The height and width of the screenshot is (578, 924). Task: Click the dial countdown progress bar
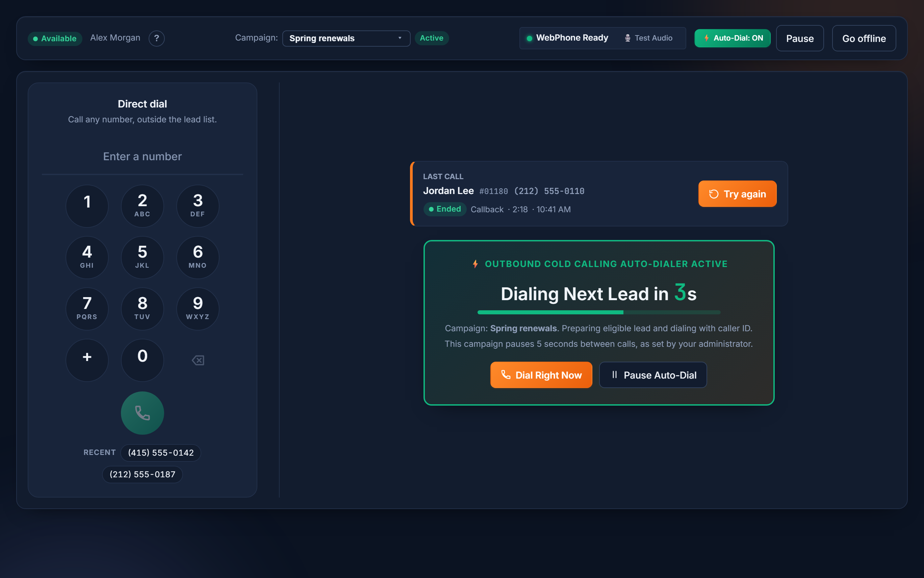click(x=599, y=312)
